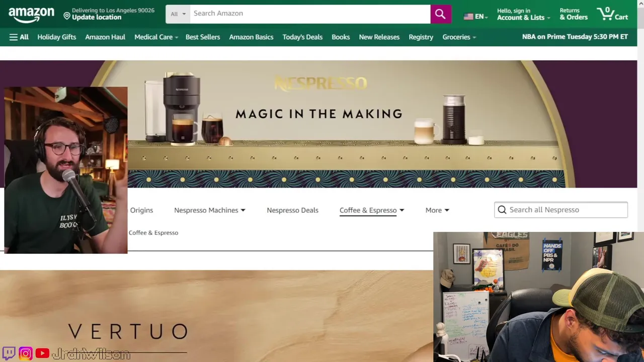Viewport: 644px width, 362px height.
Task: Go to Books
Action: click(x=341, y=37)
